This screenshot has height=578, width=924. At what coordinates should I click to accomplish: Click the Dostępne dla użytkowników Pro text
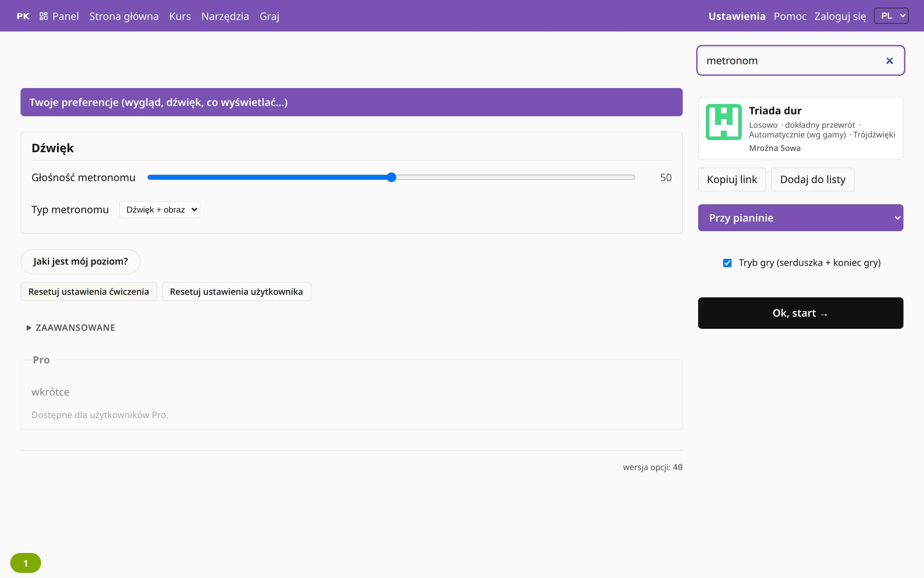click(x=100, y=415)
